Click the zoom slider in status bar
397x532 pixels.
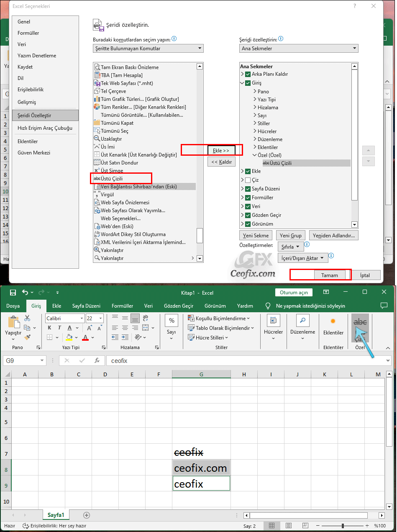click(x=343, y=526)
